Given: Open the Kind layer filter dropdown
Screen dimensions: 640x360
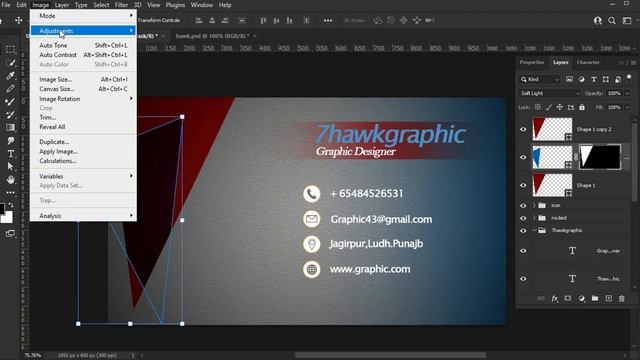Looking at the screenshot, I should pos(540,79).
